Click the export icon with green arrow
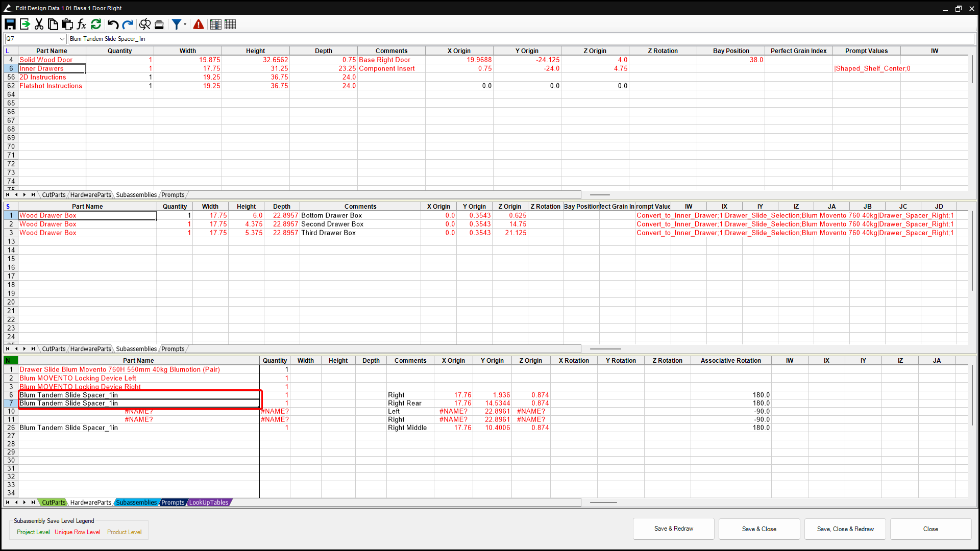The width and height of the screenshot is (980, 551). (x=24, y=24)
